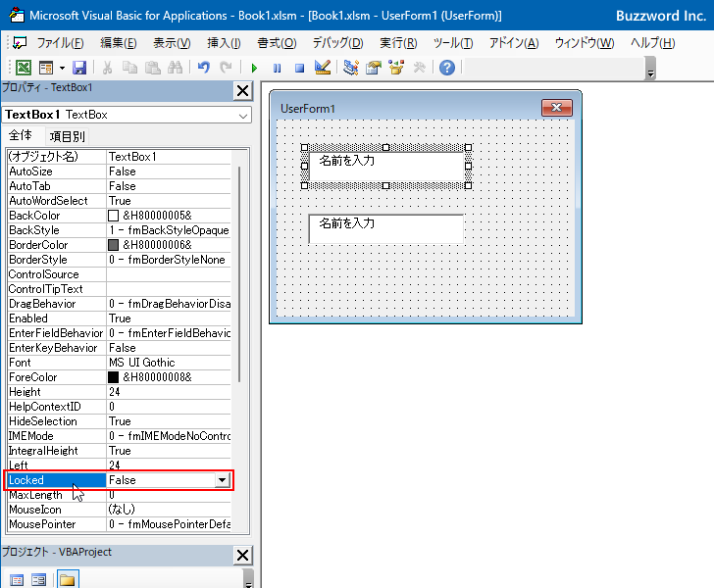Open the 挿入(I) menu
714x588 pixels.
[x=224, y=43]
